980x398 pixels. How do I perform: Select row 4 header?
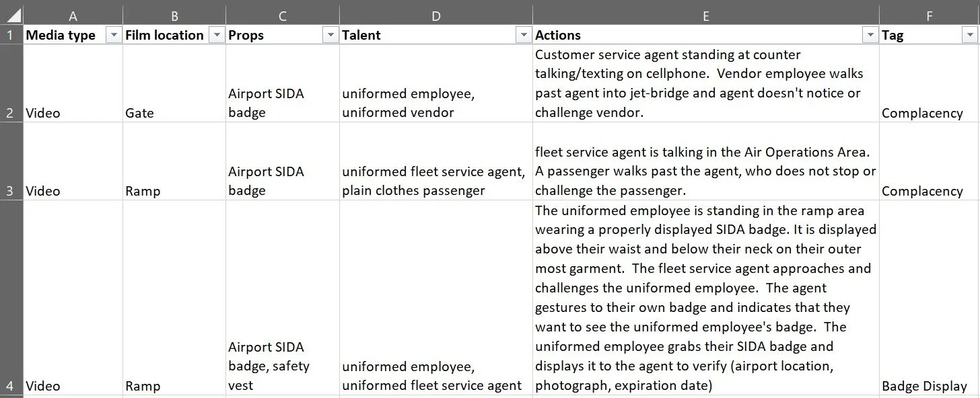click(x=11, y=298)
